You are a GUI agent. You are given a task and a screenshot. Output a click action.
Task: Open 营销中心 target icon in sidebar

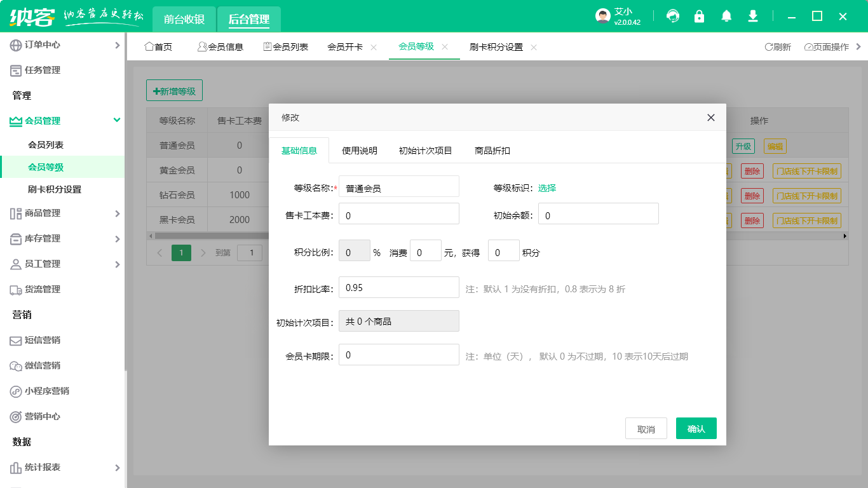point(16,417)
